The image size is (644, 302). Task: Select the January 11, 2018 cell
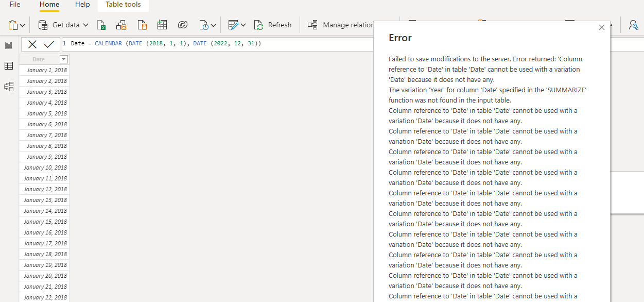click(44, 178)
